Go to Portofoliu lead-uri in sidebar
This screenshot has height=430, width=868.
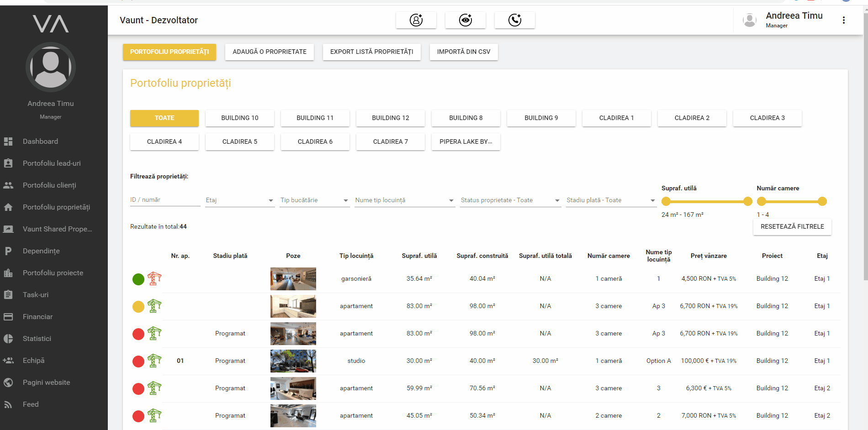[x=52, y=163]
